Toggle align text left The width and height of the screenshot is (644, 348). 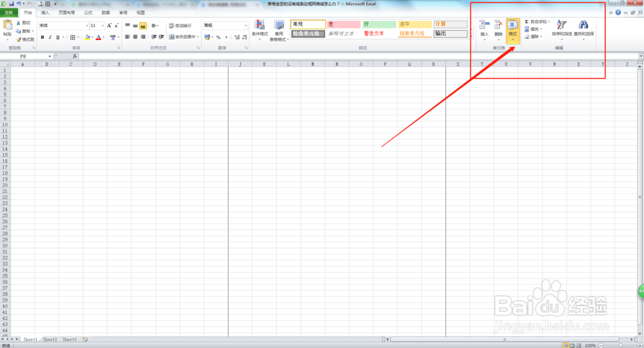pos(128,37)
